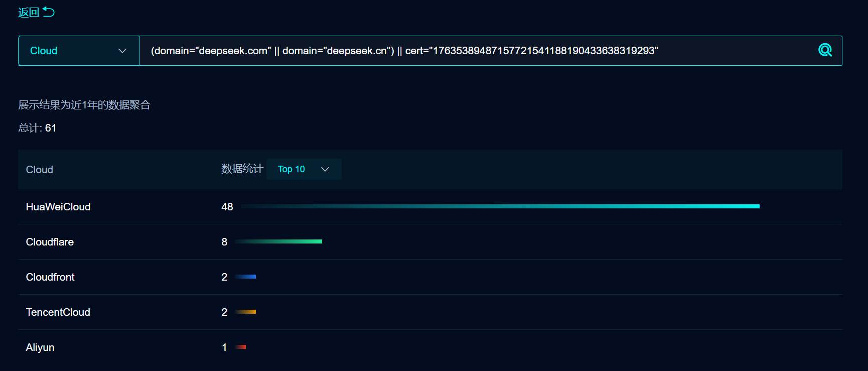Click the chevron beside Top 10
Screen dimensions: 868x371
pos(325,169)
